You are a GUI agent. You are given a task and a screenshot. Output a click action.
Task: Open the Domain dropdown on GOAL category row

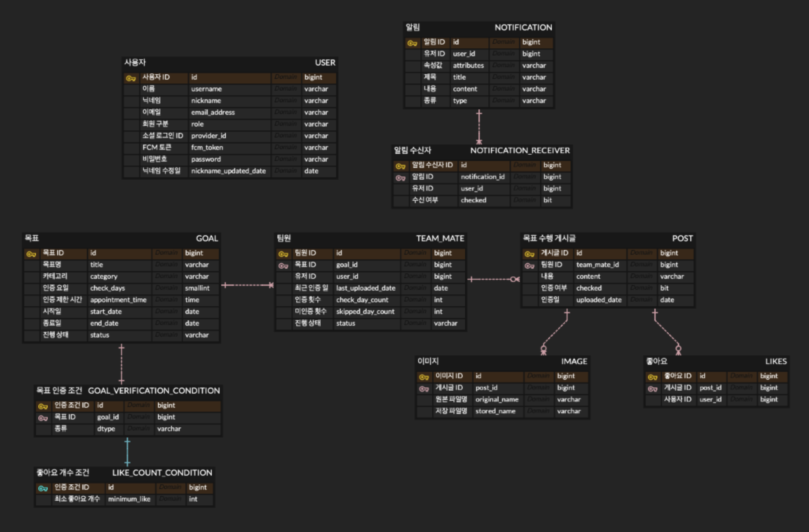(x=167, y=277)
